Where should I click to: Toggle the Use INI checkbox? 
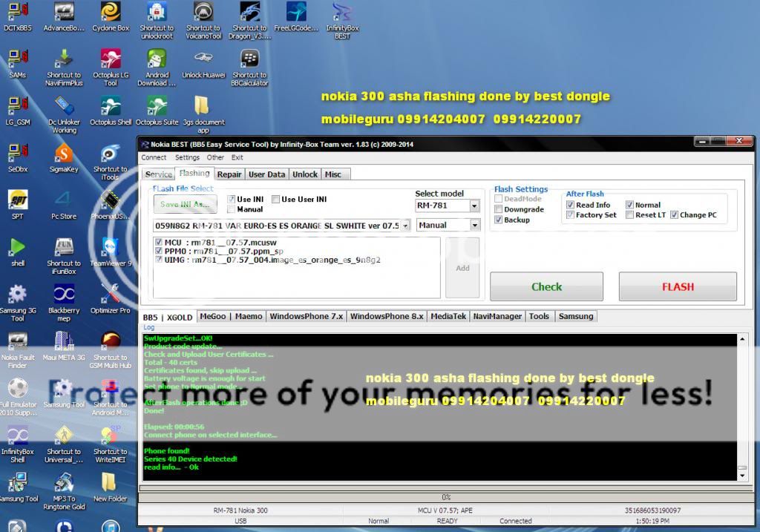232,199
